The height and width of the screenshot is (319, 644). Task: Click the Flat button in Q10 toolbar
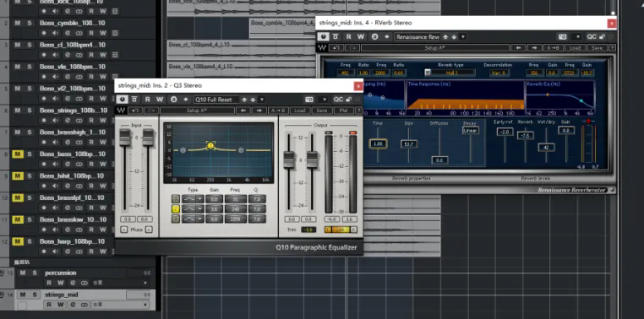[343, 111]
